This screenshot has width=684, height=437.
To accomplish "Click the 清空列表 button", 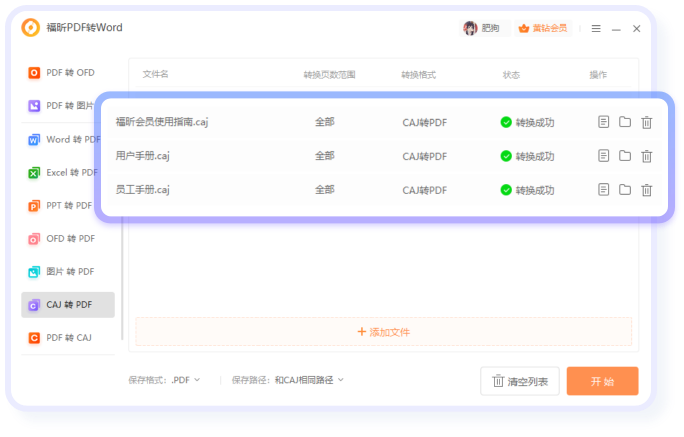I will click(x=520, y=381).
